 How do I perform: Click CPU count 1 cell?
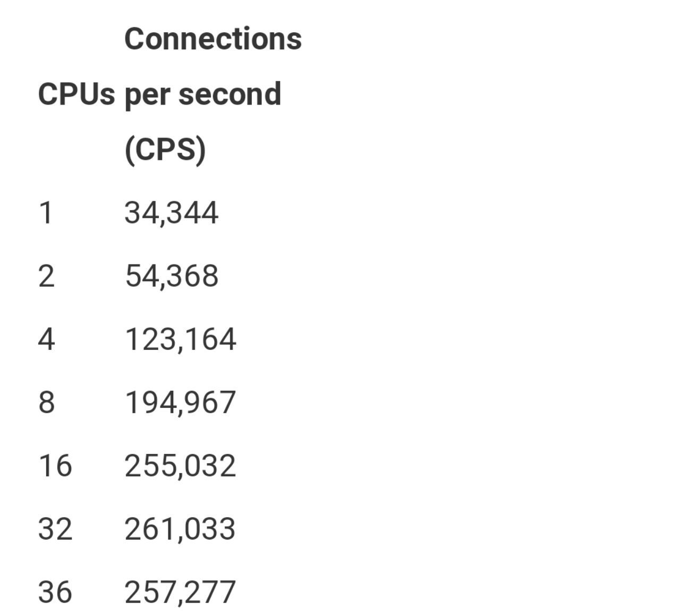coord(46,213)
